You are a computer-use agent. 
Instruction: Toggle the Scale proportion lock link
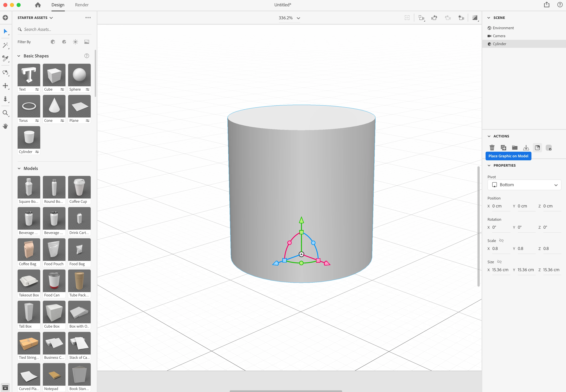501,240
